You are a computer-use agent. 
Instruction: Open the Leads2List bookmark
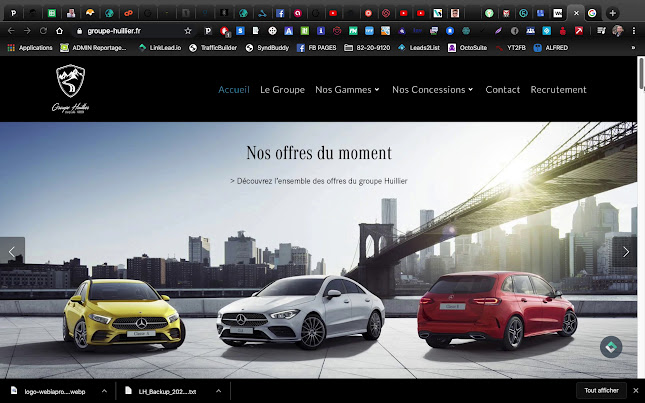tap(419, 48)
